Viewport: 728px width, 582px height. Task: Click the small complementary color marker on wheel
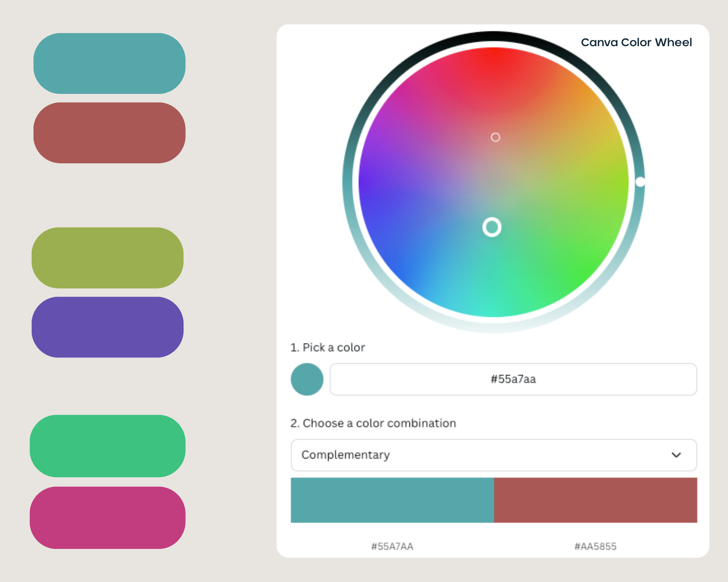click(x=495, y=137)
